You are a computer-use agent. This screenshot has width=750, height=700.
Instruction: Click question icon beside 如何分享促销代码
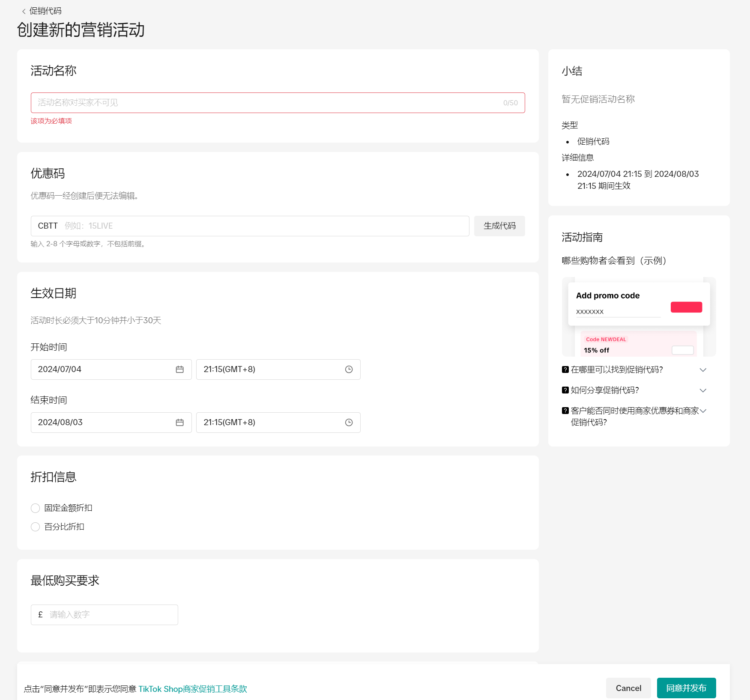pyautogui.click(x=565, y=390)
